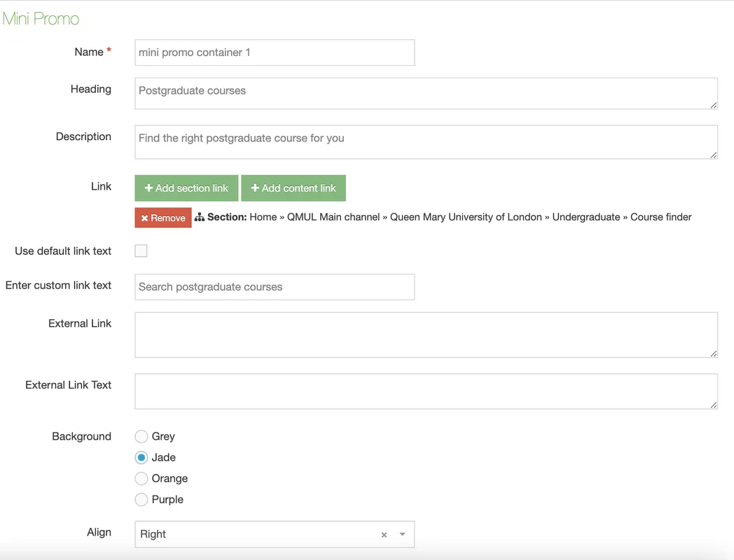This screenshot has width=734, height=560.
Task: Click into the External Link text area
Action: (x=426, y=335)
